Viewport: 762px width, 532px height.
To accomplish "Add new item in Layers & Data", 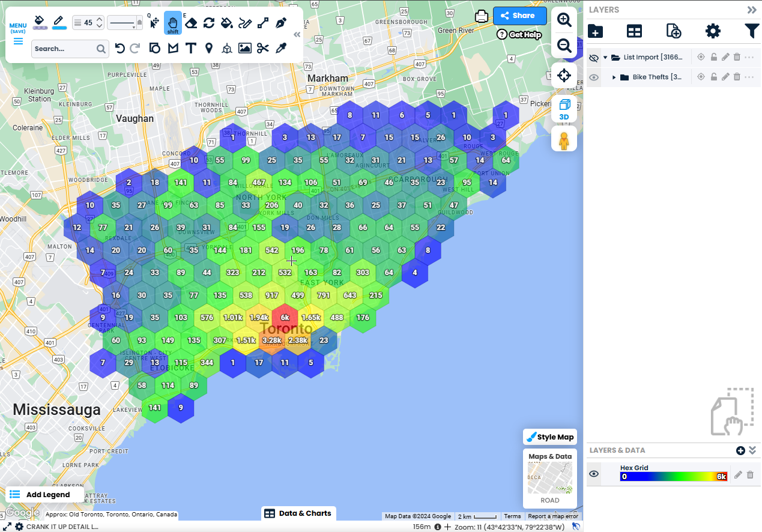I will pyautogui.click(x=740, y=450).
